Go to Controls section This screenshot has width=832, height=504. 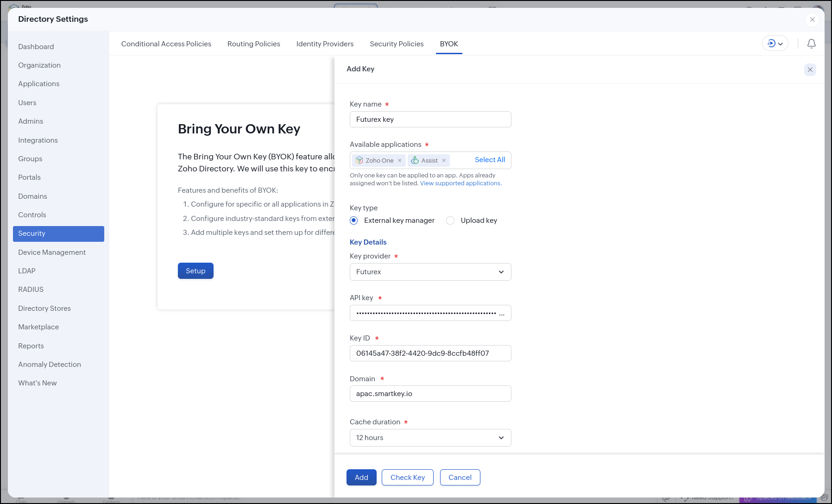click(58, 215)
